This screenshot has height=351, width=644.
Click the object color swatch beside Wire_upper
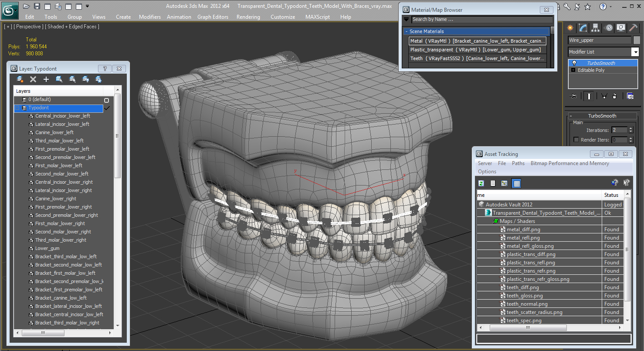pos(637,40)
